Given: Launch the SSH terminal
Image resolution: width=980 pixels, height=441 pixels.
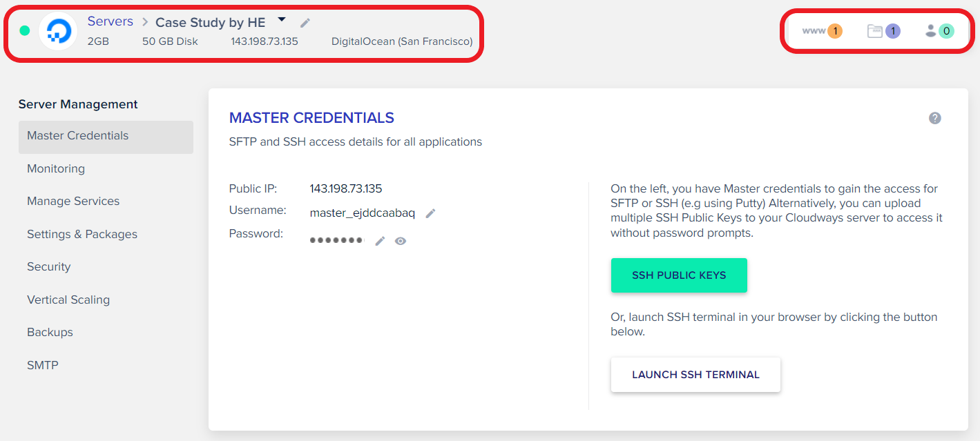Looking at the screenshot, I should tap(695, 375).
